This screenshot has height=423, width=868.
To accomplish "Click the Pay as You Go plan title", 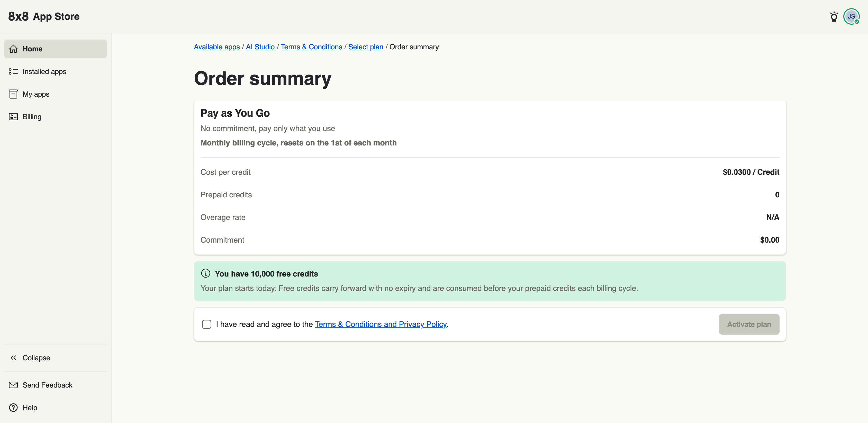I will pos(235,113).
